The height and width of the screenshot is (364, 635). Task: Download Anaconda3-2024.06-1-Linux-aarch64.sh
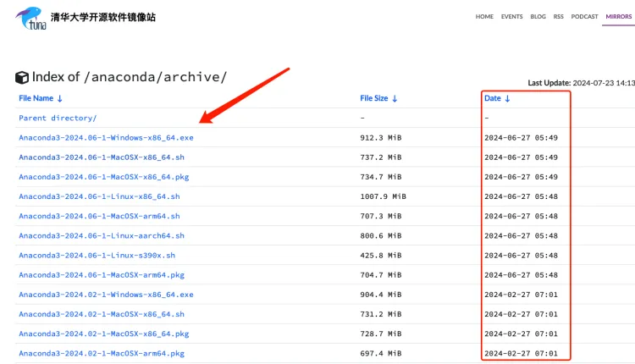102,235
